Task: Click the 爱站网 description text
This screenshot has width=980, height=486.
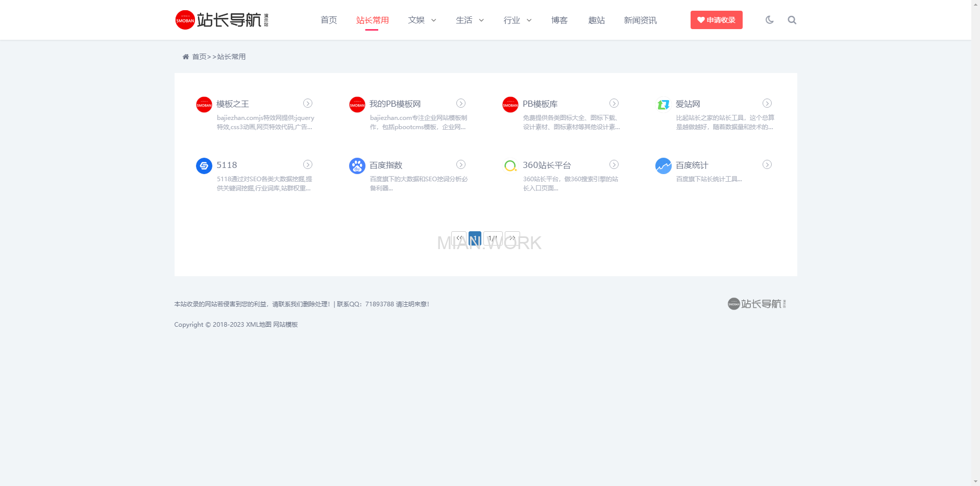Action: click(x=725, y=123)
